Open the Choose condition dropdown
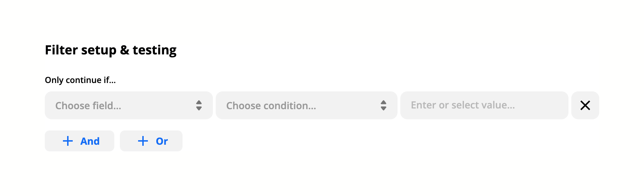644x196 pixels. point(306,105)
